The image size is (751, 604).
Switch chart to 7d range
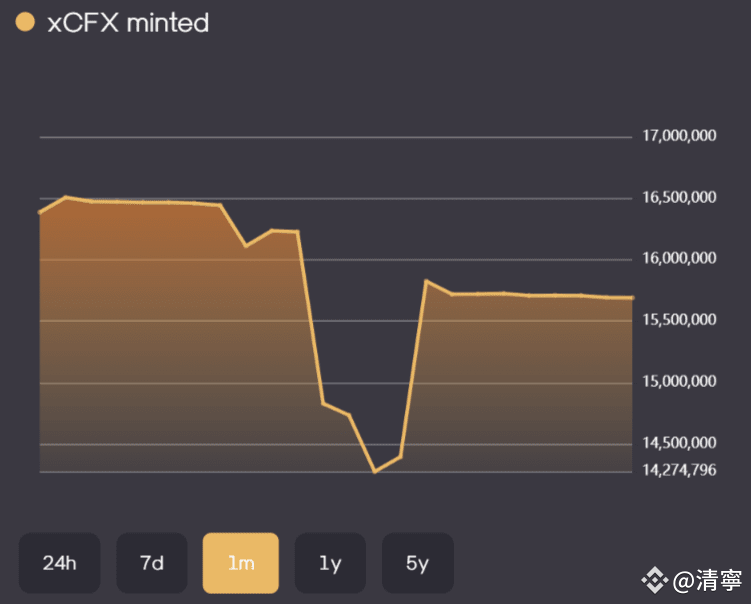152,563
